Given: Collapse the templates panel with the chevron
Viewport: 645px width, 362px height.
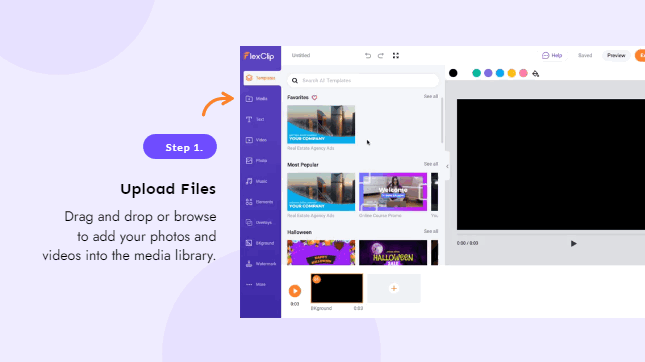Looking at the screenshot, I should pyautogui.click(x=447, y=167).
